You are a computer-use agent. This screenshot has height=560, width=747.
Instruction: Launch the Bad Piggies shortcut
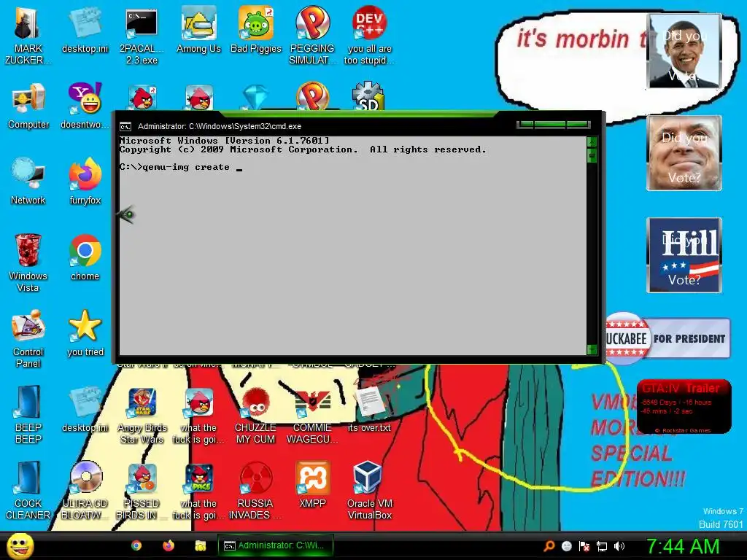(256, 30)
